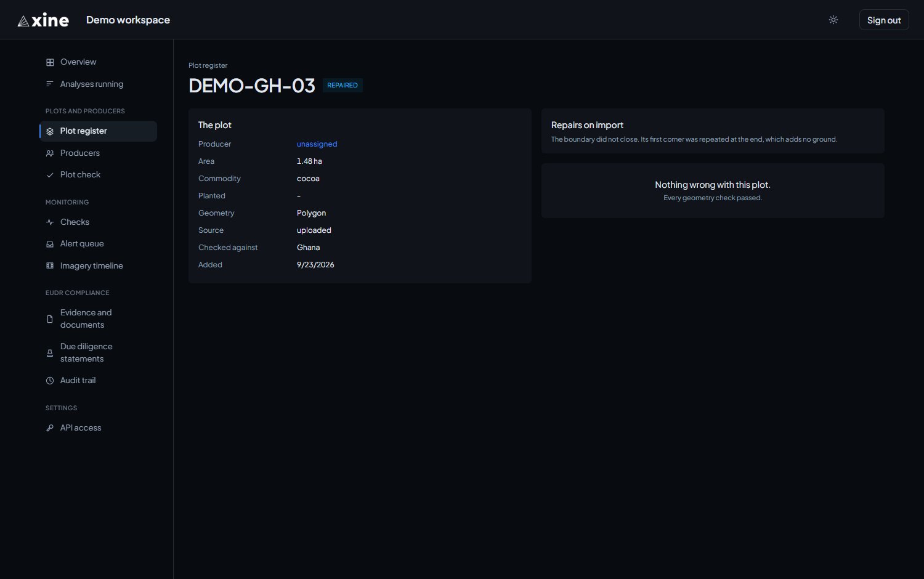Viewport: 924px width, 579px height.
Task: Open the Overview page
Action: point(99,62)
